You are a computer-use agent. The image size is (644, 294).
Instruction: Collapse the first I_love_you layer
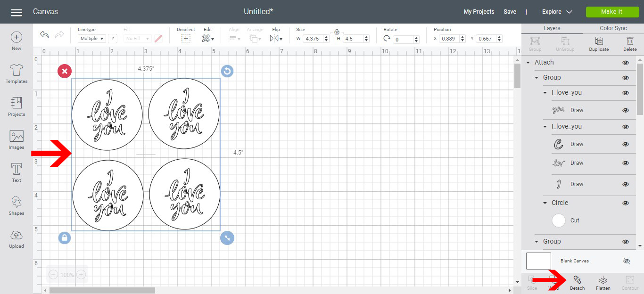545,93
